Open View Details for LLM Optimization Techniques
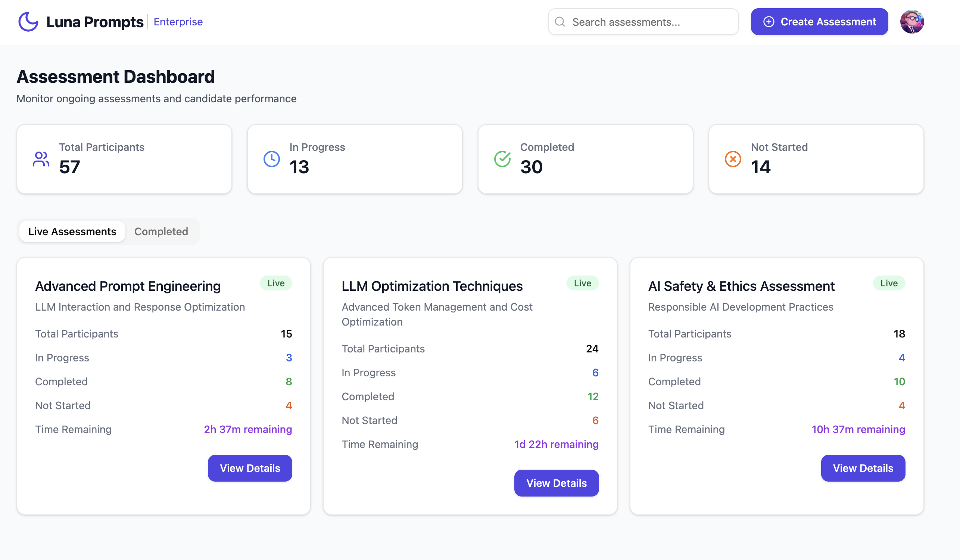The height and width of the screenshot is (560, 960). point(557,483)
